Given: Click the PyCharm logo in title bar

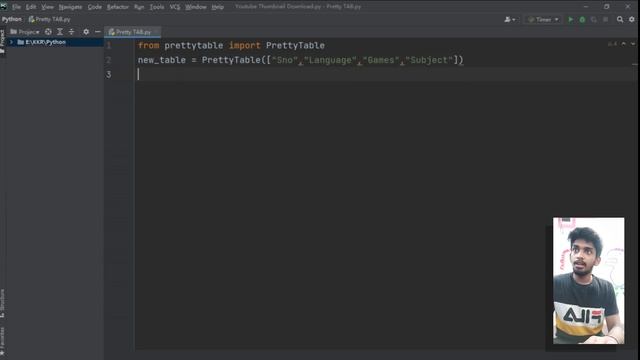Looking at the screenshot, I should point(4,6).
